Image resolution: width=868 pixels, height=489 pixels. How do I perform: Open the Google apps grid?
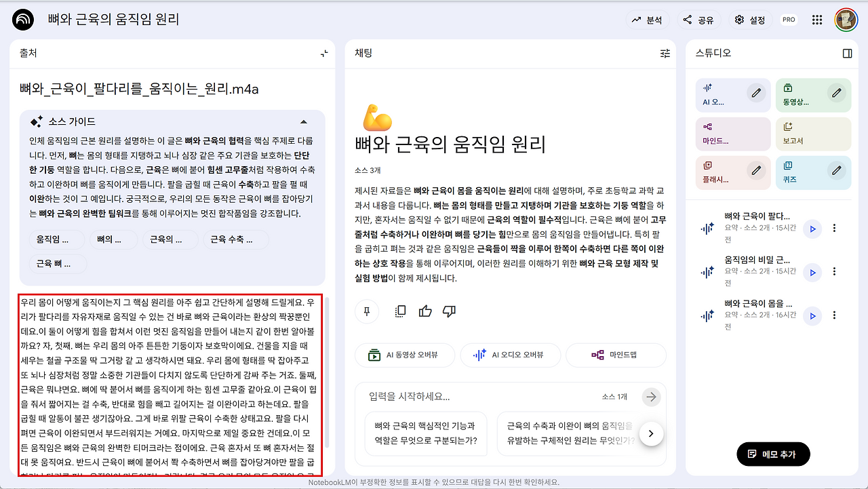(817, 20)
